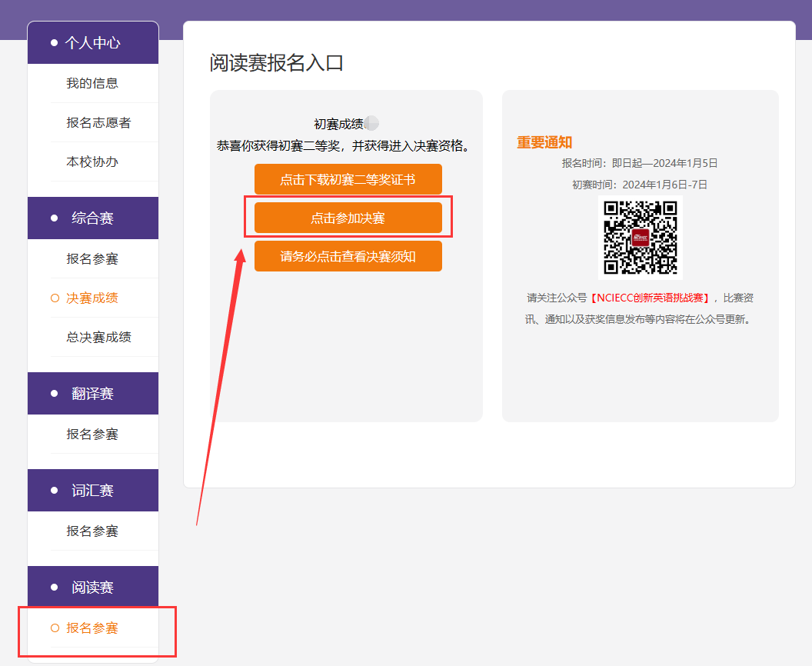
Task: Click the 恭喜你获得初赛二等奖 message
Action: pos(344,146)
